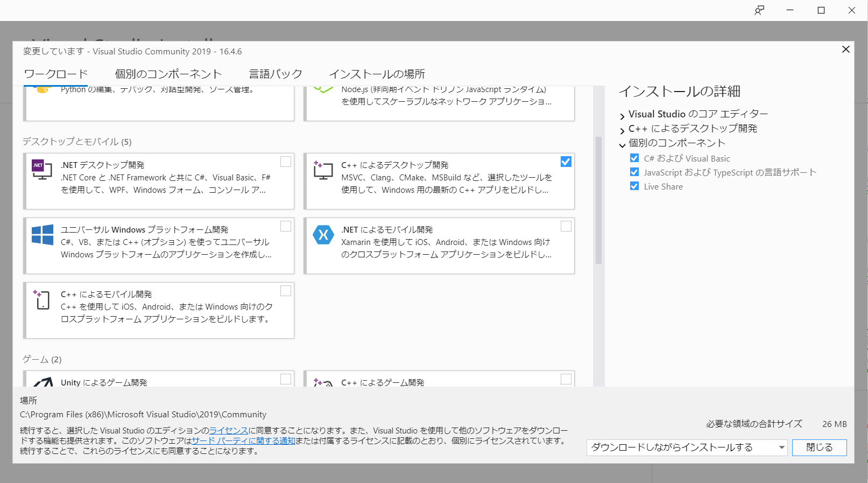Viewport: 868px width, 483px height.
Task: Select the .NET デスクトップ開発 card title
Action: click(x=102, y=165)
